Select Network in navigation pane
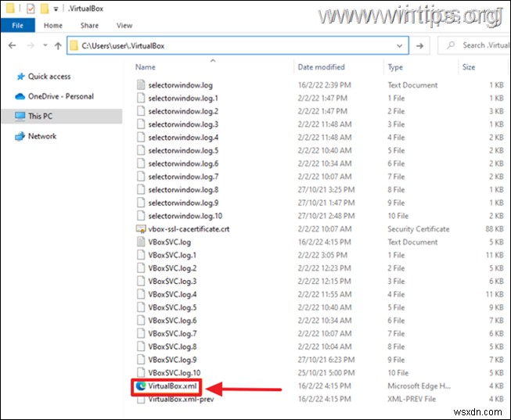The image size is (511, 420). pyautogui.click(x=42, y=136)
